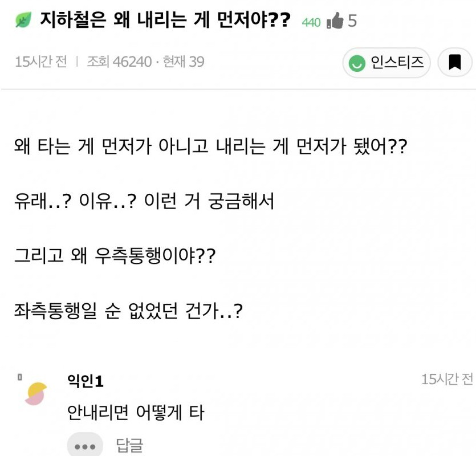Open the post title 지하철은 왜 내리는 게 먼저야??
476x456 pixels.
[x=165, y=21]
